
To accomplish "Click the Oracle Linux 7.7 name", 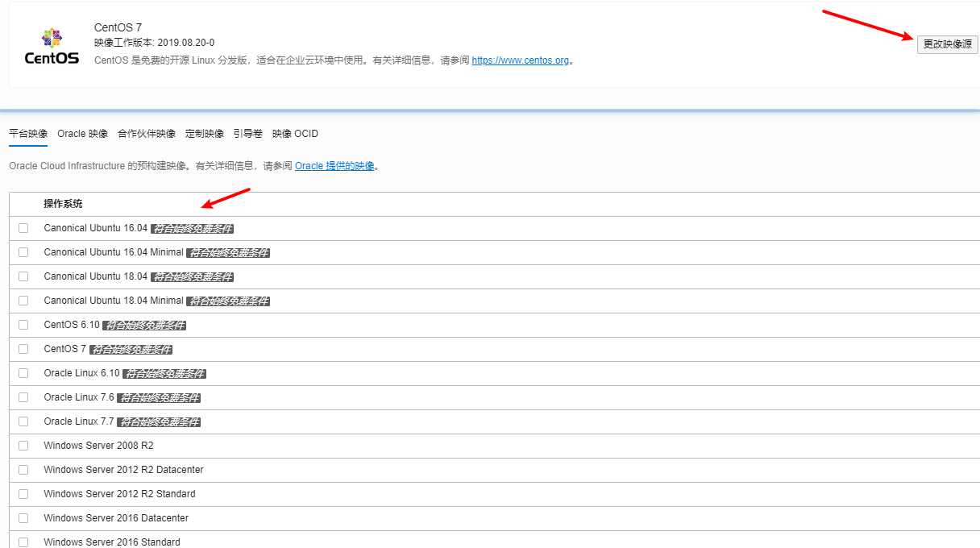I will point(79,421).
